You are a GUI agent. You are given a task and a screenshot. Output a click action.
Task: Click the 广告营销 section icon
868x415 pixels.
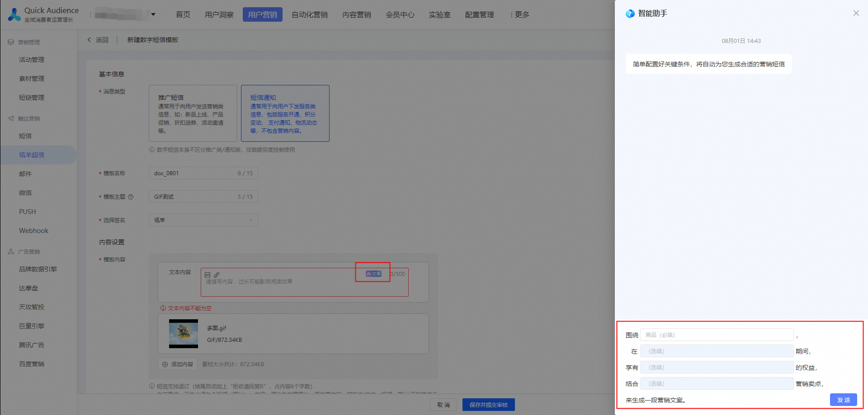coord(11,252)
